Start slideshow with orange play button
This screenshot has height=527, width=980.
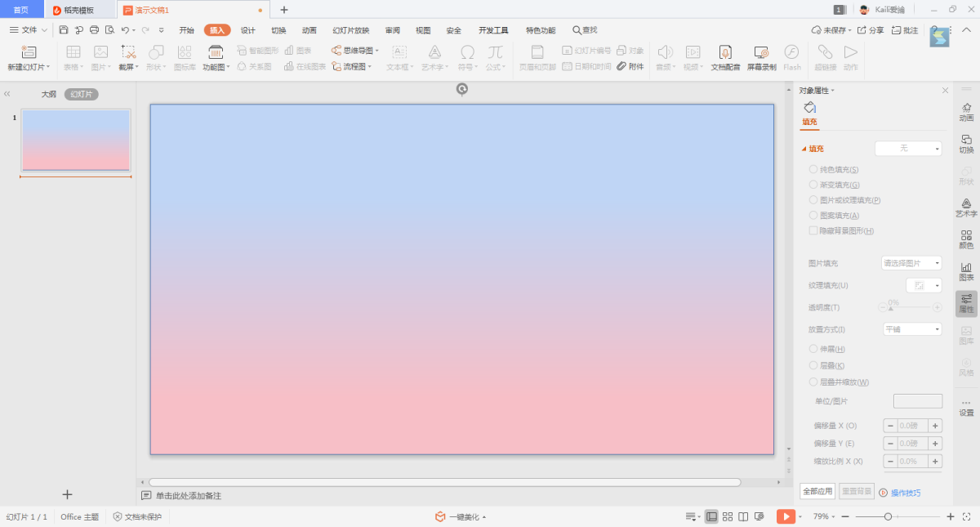pos(785,516)
